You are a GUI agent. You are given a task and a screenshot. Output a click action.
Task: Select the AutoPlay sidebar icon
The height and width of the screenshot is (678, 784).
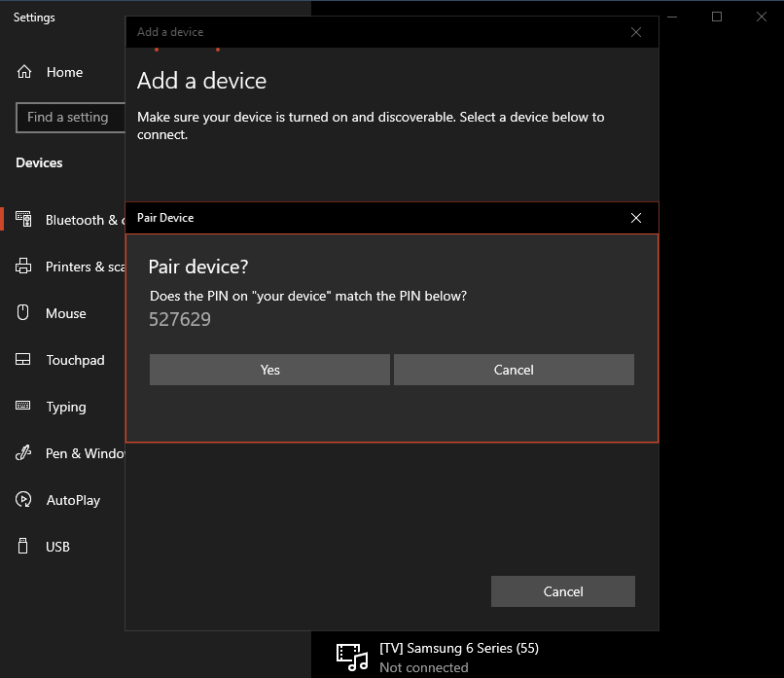coord(22,499)
